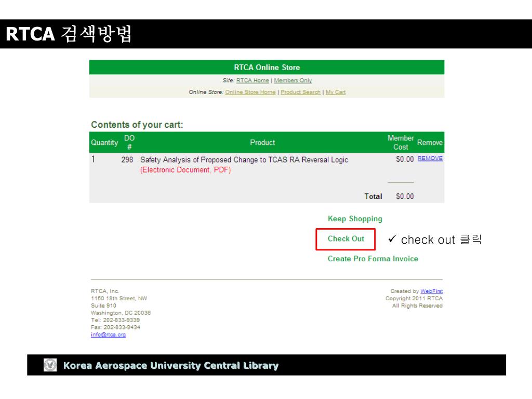Screen dimensions: 532x399
Task: Click the '(Electronic Document, PDF)' text
Action: [x=185, y=170]
